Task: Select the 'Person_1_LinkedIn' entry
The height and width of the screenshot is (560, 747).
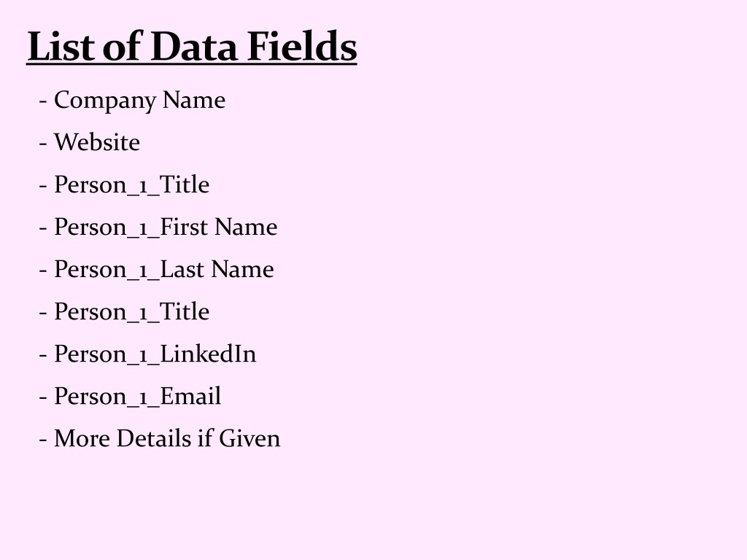Action: [x=147, y=354]
